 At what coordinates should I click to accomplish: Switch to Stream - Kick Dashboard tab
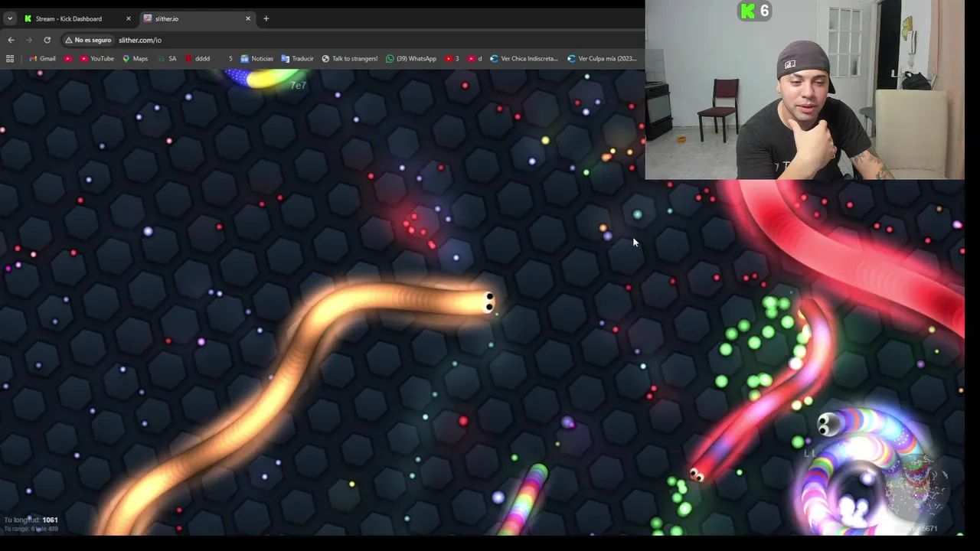click(x=77, y=18)
